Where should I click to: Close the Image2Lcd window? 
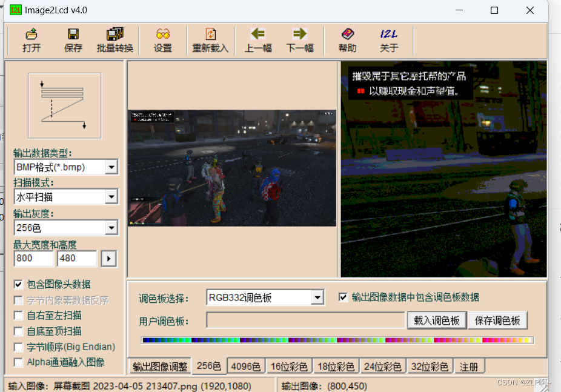pos(530,10)
